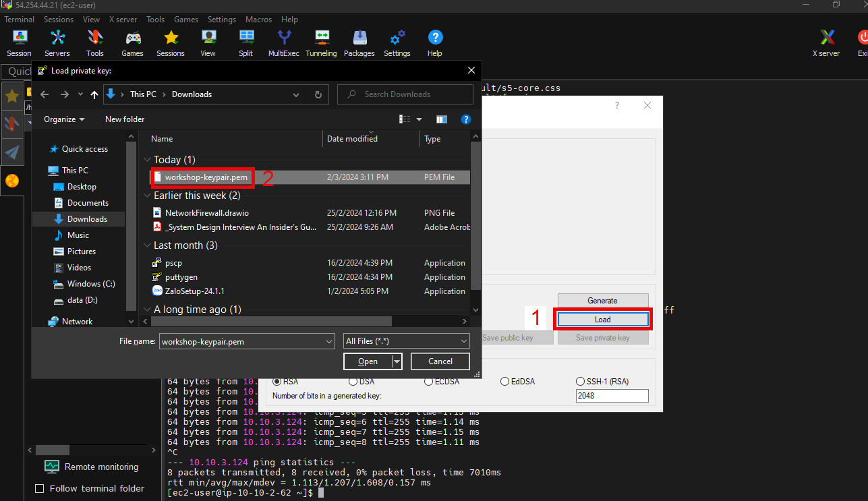Open the Open button split arrow

click(397, 361)
